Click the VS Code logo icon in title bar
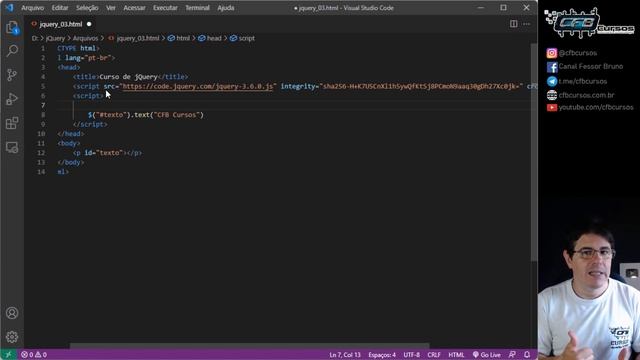 point(9,8)
